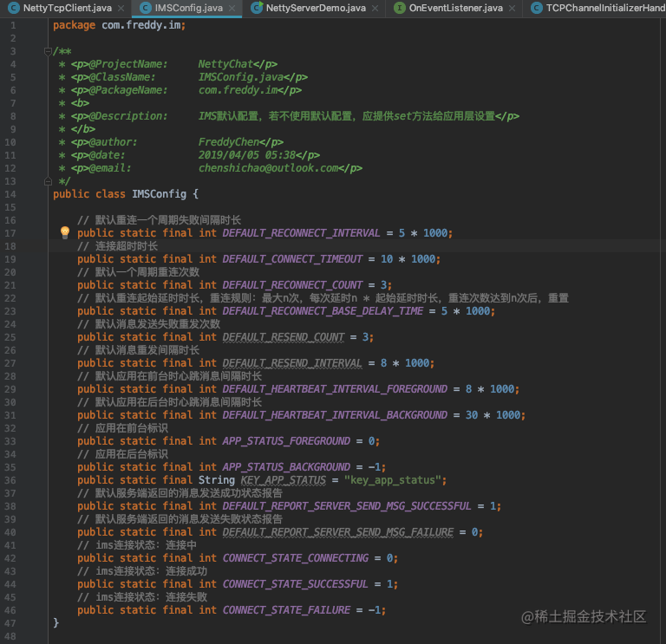
Task: Click the class icon on IMSConfig.java tab
Action: (x=146, y=8)
